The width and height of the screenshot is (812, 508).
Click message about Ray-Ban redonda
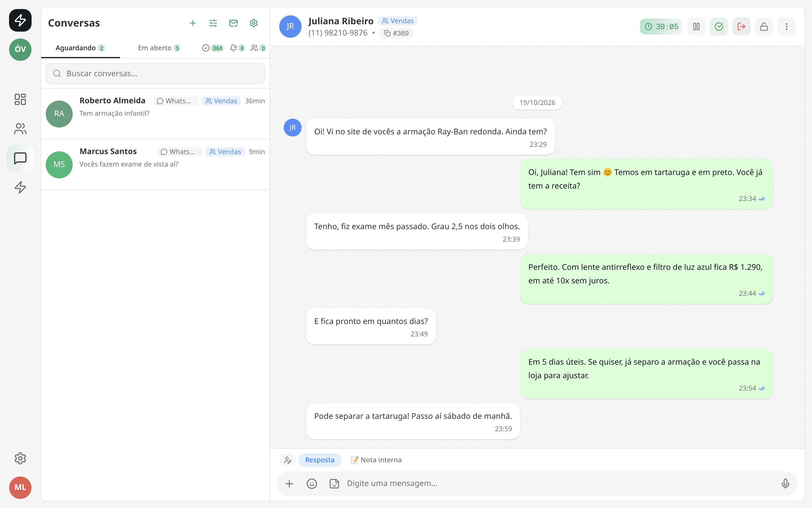click(431, 137)
